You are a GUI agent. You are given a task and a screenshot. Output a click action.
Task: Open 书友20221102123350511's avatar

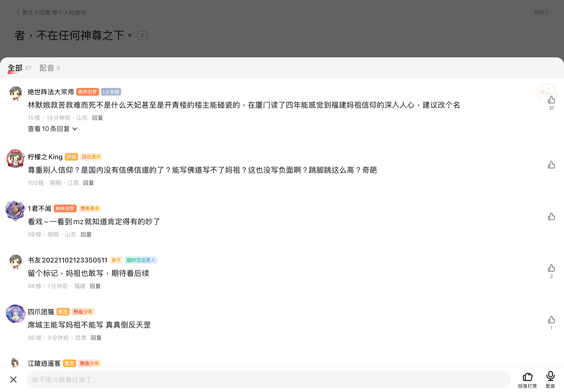click(x=15, y=262)
